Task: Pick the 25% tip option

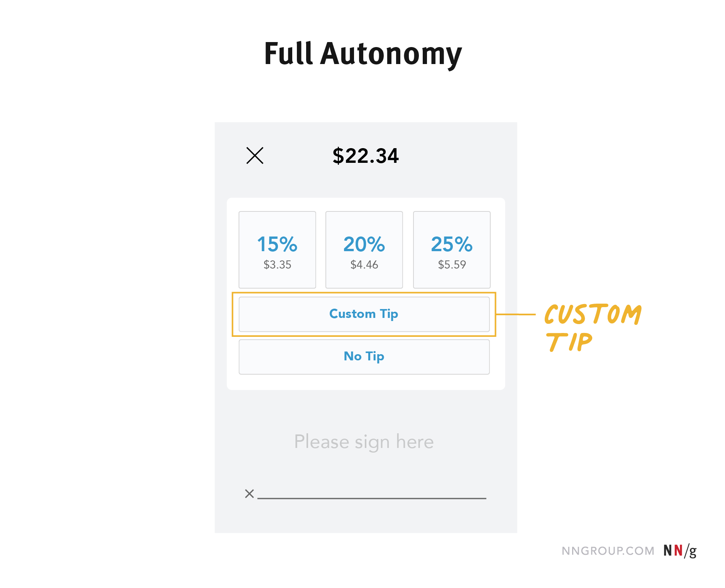Action: point(452,245)
